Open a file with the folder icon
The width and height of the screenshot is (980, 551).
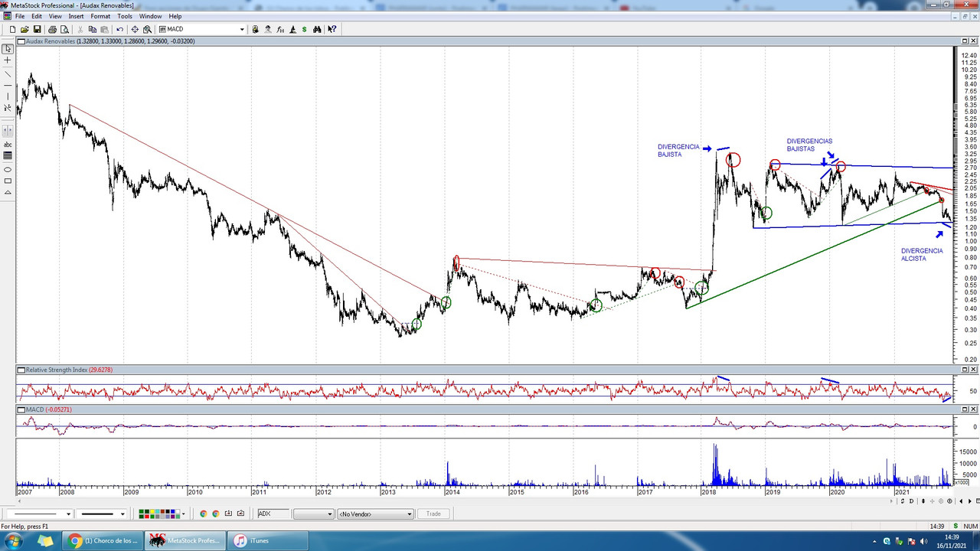24,29
